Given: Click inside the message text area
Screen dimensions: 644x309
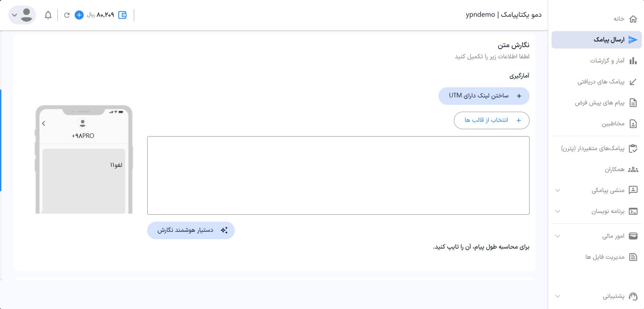Looking at the screenshot, I should pos(338,175).
